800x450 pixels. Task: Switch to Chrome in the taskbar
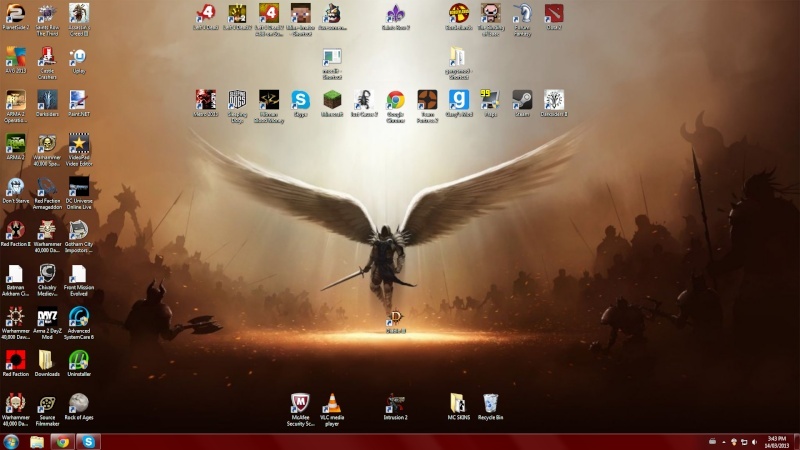63,442
